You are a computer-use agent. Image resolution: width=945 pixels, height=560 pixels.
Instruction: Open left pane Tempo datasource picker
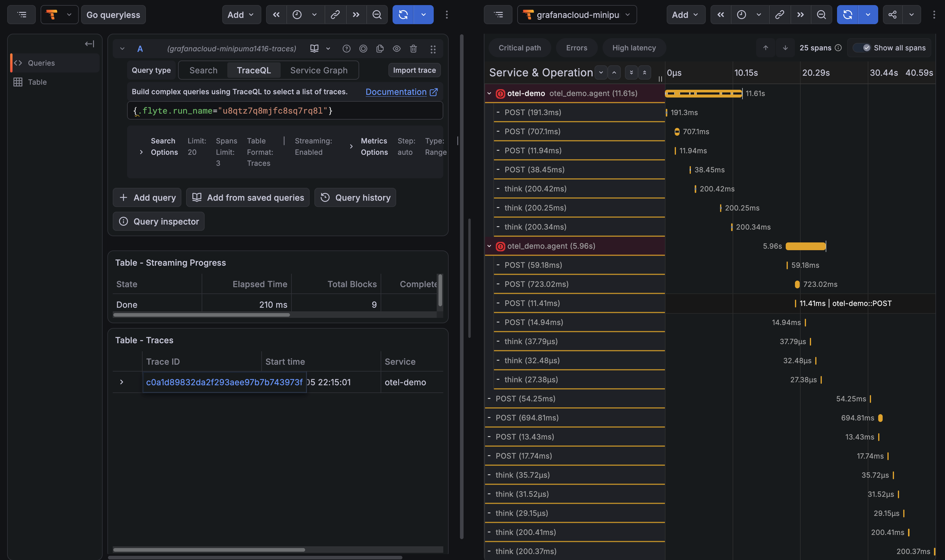(x=59, y=15)
